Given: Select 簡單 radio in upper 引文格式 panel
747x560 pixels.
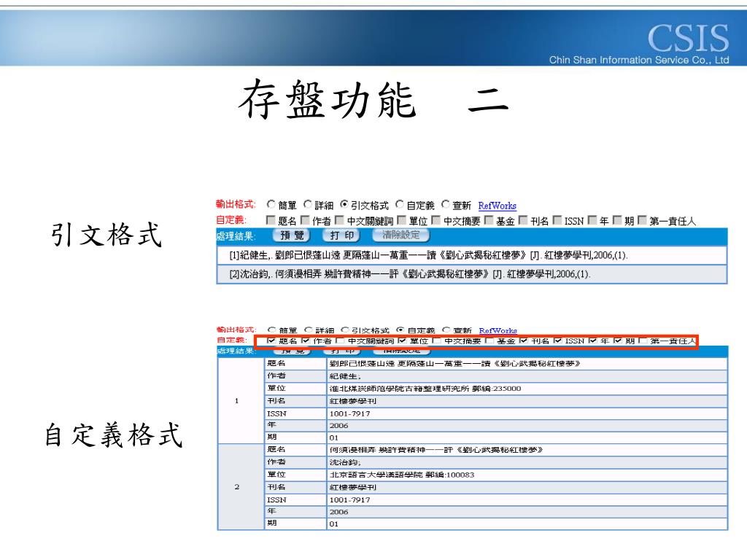Looking at the screenshot, I should tap(271, 205).
